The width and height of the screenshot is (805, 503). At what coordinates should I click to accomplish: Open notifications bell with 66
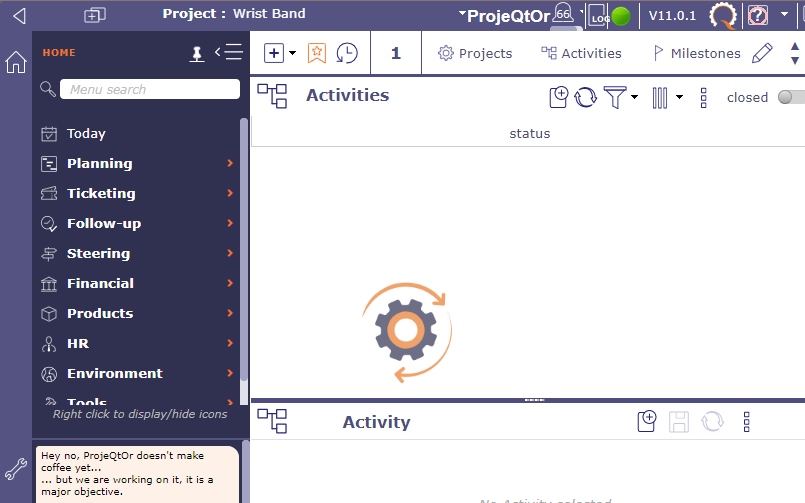click(x=563, y=13)
